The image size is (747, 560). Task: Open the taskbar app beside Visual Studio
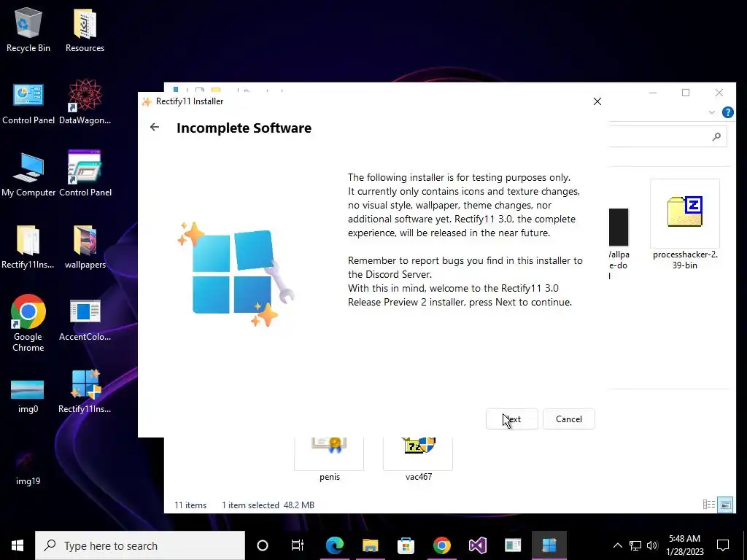[513, 545]
